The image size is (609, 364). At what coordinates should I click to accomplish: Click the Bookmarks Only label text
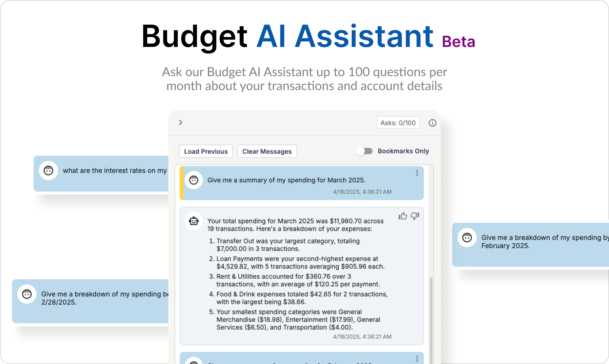click(403, 151)
